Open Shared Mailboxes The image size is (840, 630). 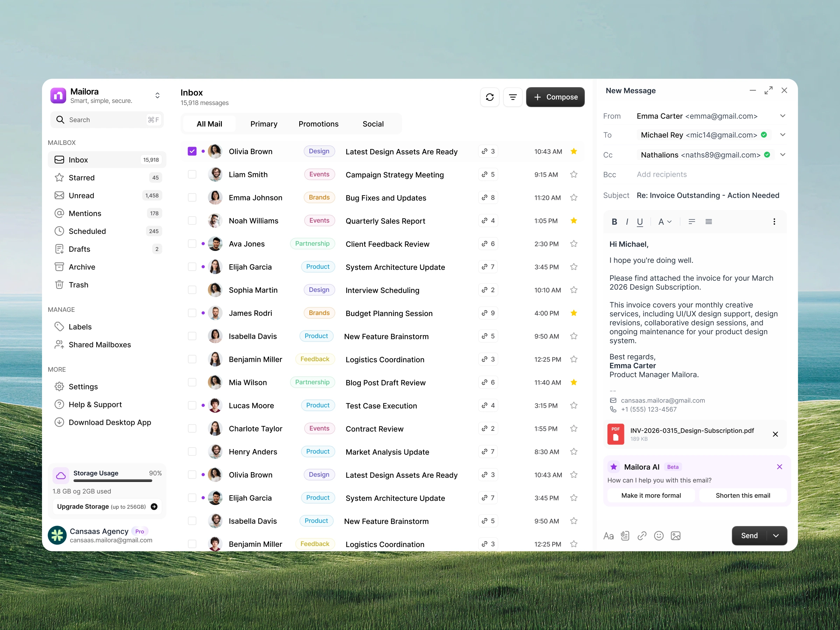click(x=107, y=345)
